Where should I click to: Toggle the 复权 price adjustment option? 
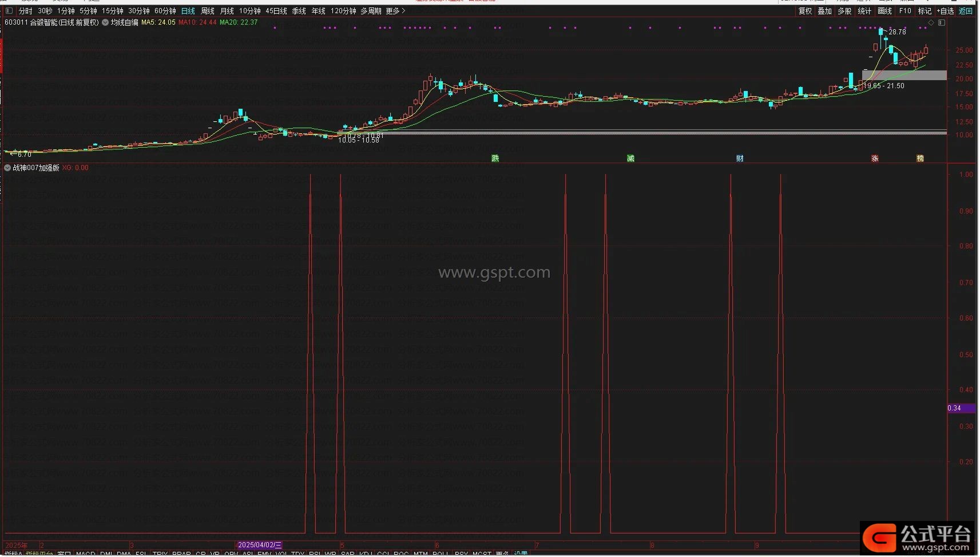(x=805, y=11)
